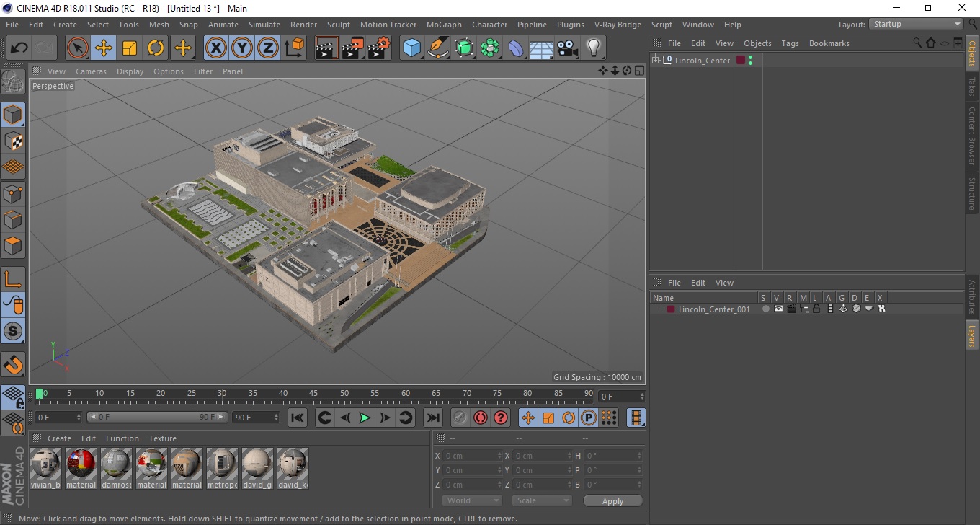Open the spline Pen tool
Screen dimensions: 980x525
(437, 48)
